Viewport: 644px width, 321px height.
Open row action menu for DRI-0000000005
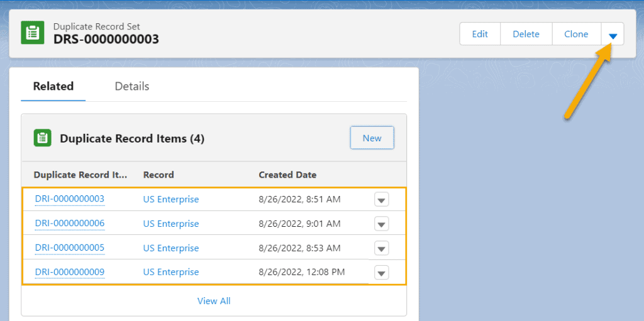coord(382,248)
